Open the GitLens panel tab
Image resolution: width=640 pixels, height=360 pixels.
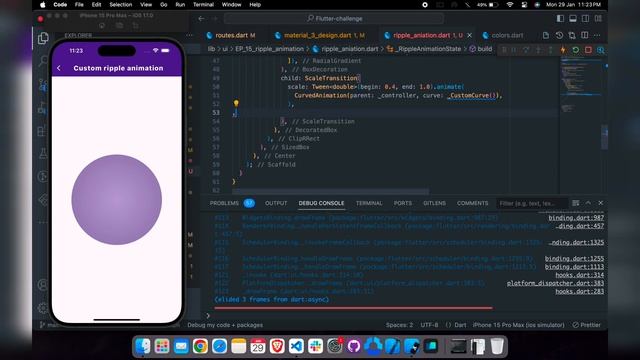pyautogui.click(x=434, y=203)
